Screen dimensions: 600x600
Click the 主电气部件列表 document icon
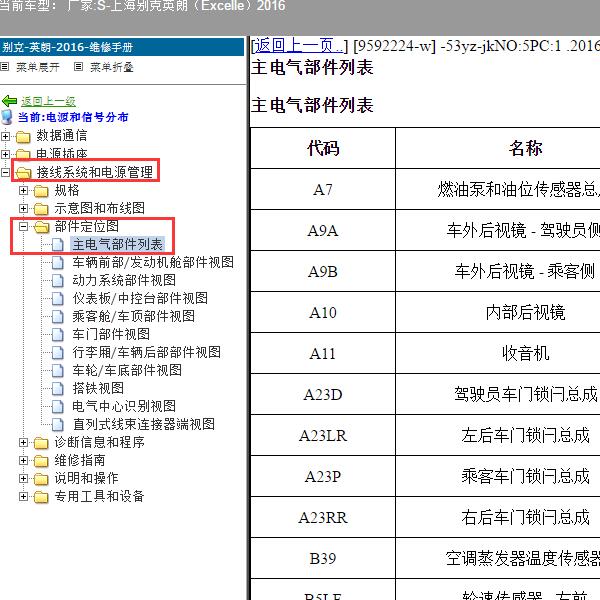[58, 245]
